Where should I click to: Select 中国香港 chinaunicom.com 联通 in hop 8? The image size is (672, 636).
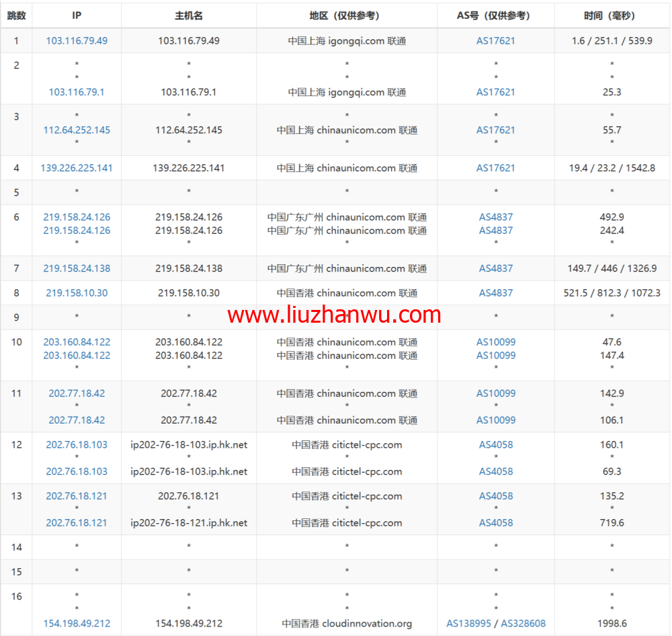347,293
